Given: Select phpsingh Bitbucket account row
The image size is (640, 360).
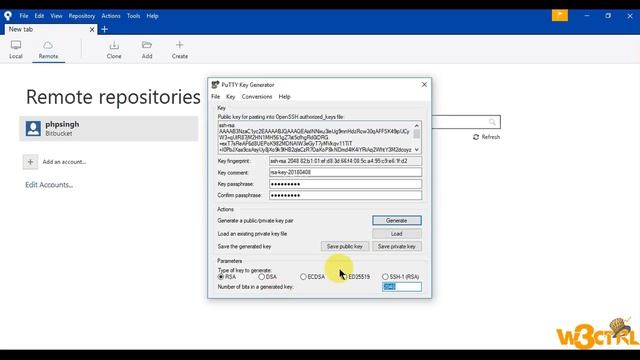Looking at the screenshot, I should (109, 128).
